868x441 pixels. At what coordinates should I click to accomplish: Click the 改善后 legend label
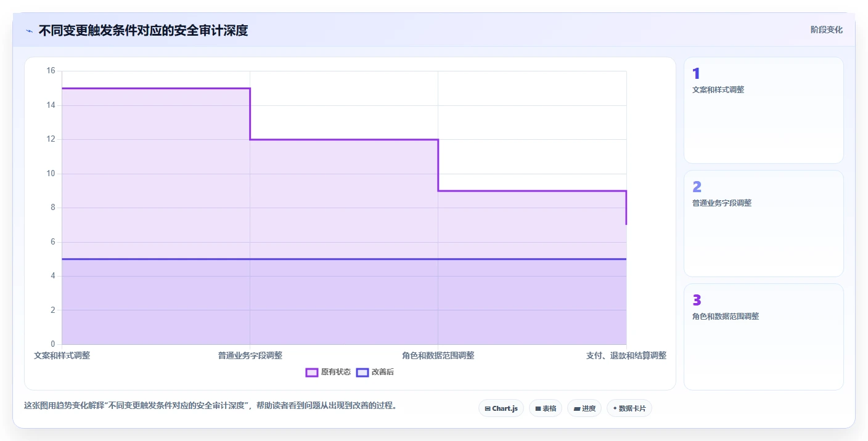(x=383, y=372)
